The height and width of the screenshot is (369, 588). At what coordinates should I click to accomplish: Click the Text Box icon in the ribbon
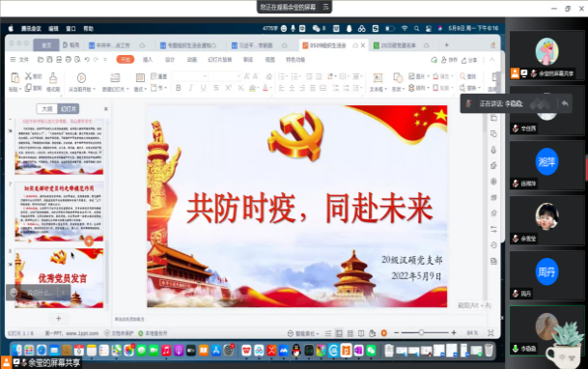378,78
